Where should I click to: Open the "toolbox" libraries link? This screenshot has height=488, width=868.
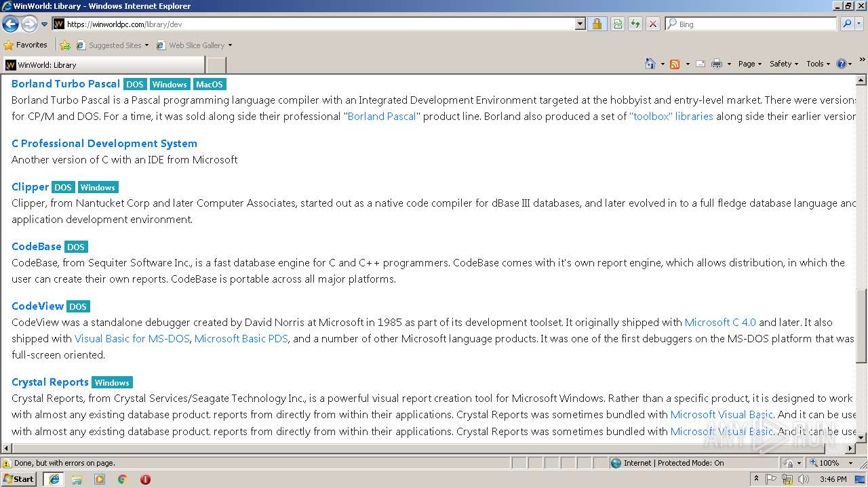click(x=671, y=117)
